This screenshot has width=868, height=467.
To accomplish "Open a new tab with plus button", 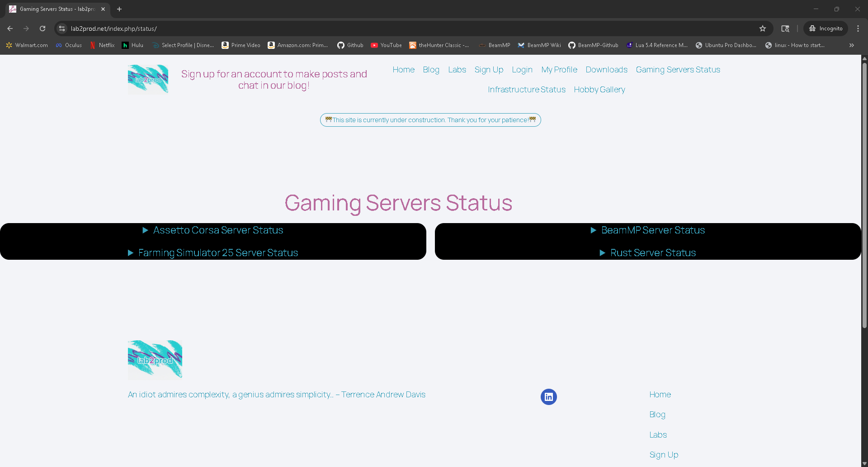I will coord(119,9).
